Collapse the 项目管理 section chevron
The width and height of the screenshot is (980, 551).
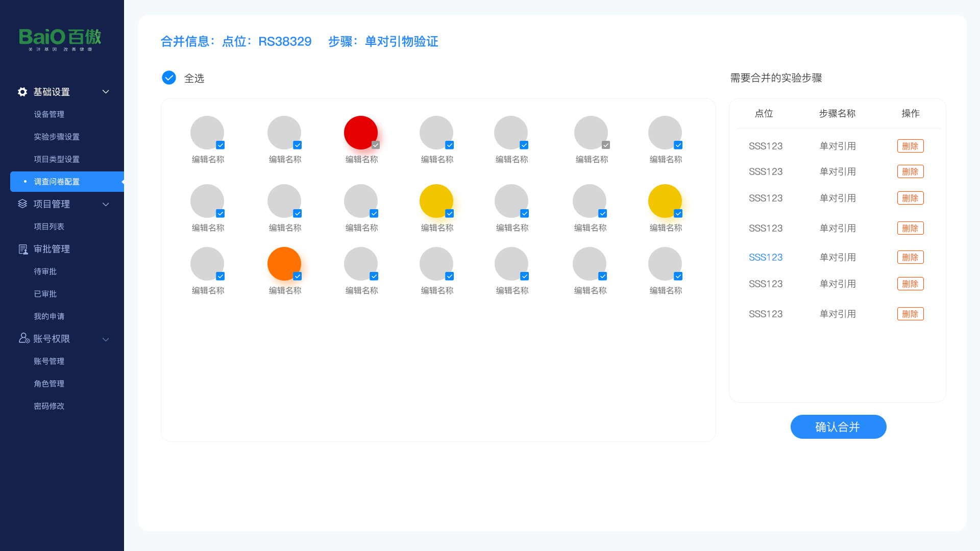(x=106, y=204)
